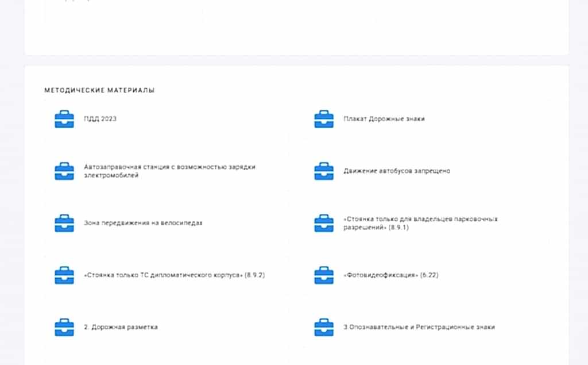The width and height of the screenshot is (588, 365).
Task: Click briefcase icon next to Фотовидеофиксация (6.22)
Action: tap(324, 275)
